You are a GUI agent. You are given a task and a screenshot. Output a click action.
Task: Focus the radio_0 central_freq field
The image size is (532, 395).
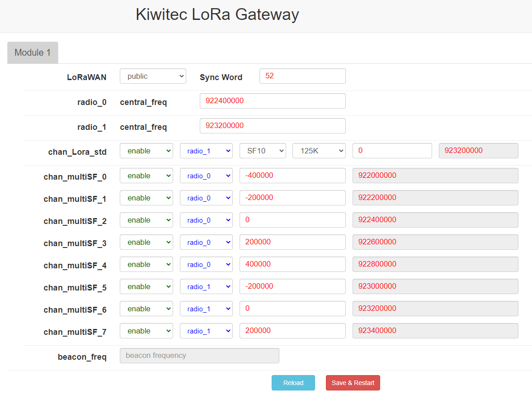[x=273, y=101]
